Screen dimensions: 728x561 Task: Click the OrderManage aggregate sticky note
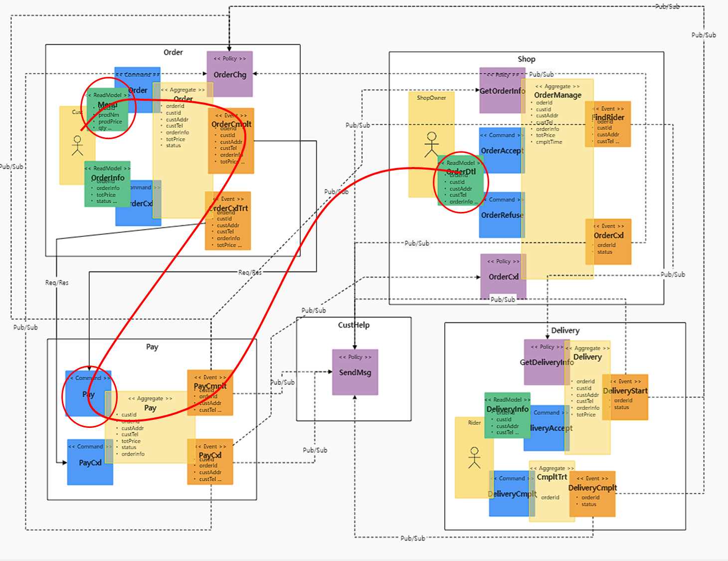click(x=557, y=179)
